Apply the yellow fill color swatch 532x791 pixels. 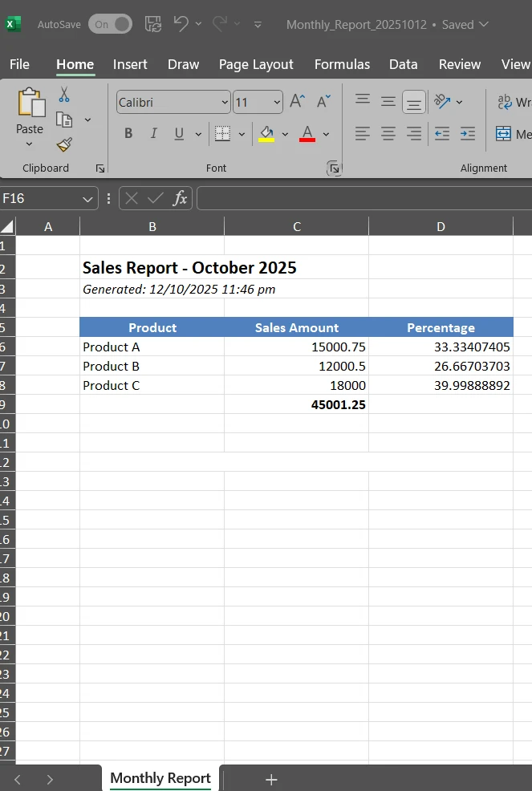coord(266,134)
